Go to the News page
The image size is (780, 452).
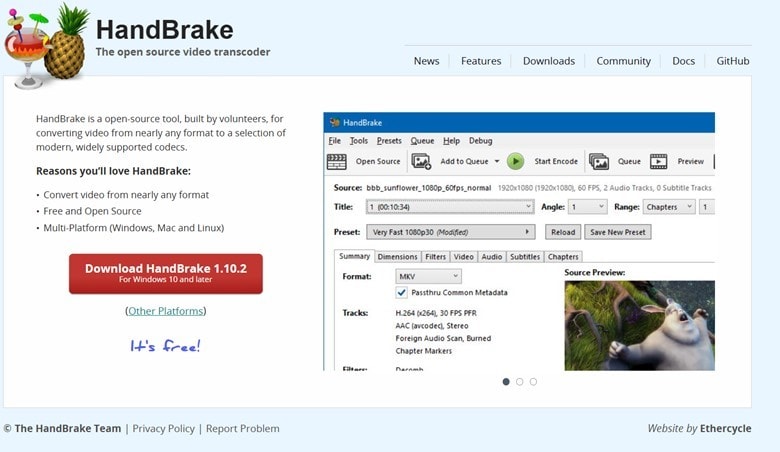[426, 61]
